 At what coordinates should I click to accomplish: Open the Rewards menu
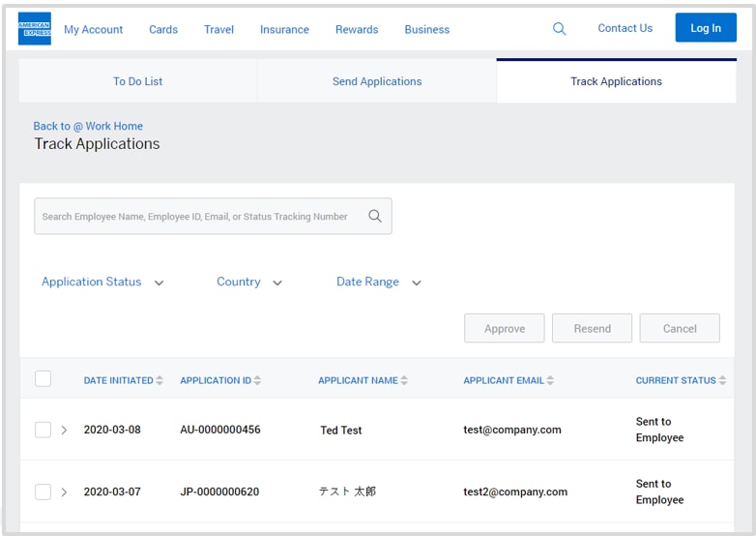[x=357, y=29]
